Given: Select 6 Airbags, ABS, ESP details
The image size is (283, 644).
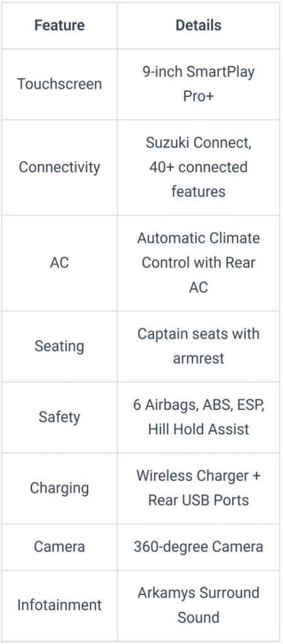Looking at the screenshot, I should click(198, 406).
